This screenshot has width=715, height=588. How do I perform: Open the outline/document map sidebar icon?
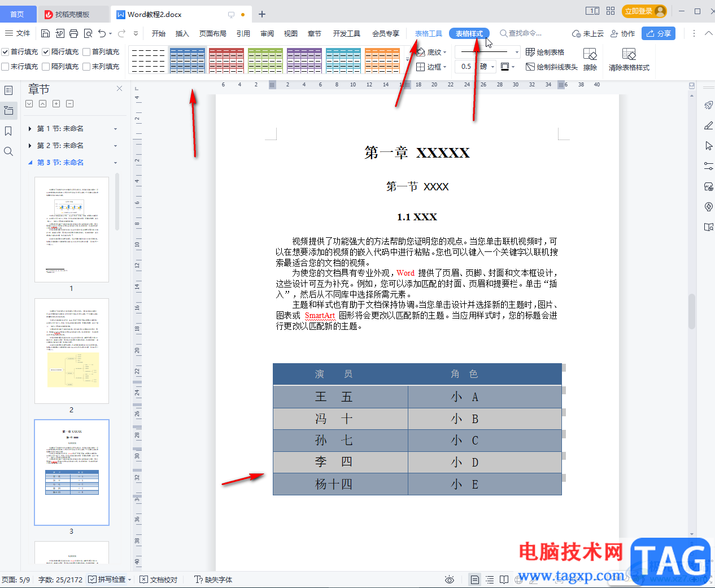8,90
